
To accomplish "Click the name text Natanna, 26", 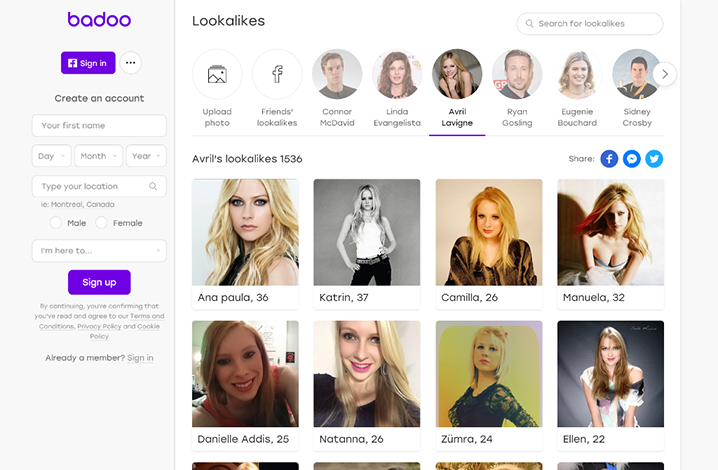I will (351, 439).
